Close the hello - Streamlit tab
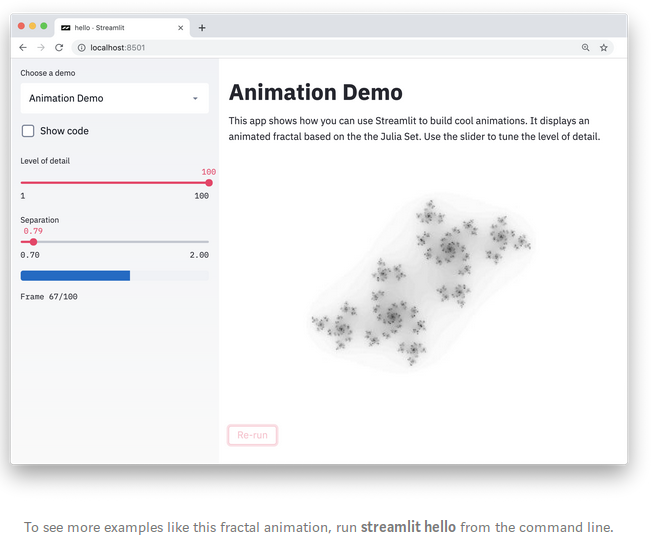651x553 pixels. coord(181,28)
